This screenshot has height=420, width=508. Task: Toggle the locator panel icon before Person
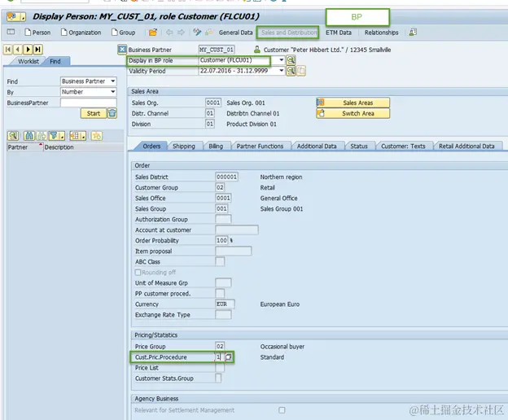click(11, 32)
